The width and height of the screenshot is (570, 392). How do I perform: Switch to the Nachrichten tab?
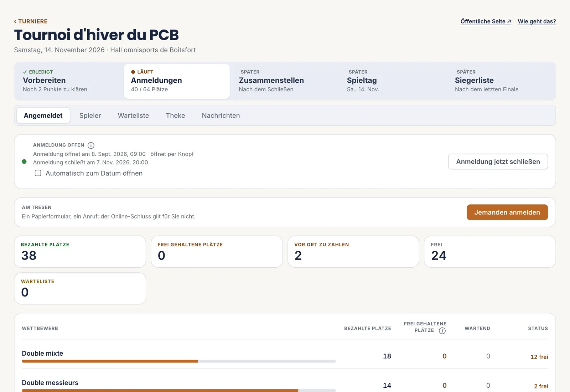tap(221, 115)
